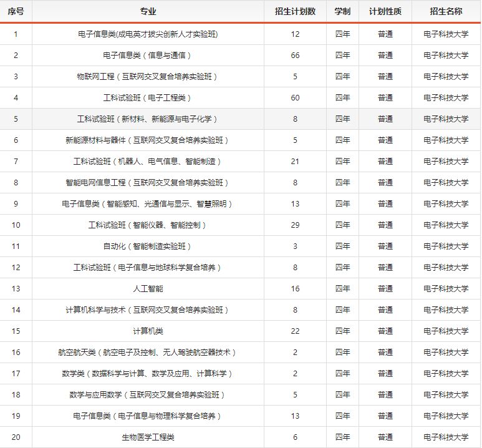Select 电子信息类（电子信息与物理科学复合培养） cell
482x448 pixels.
[x=148, y=416]
